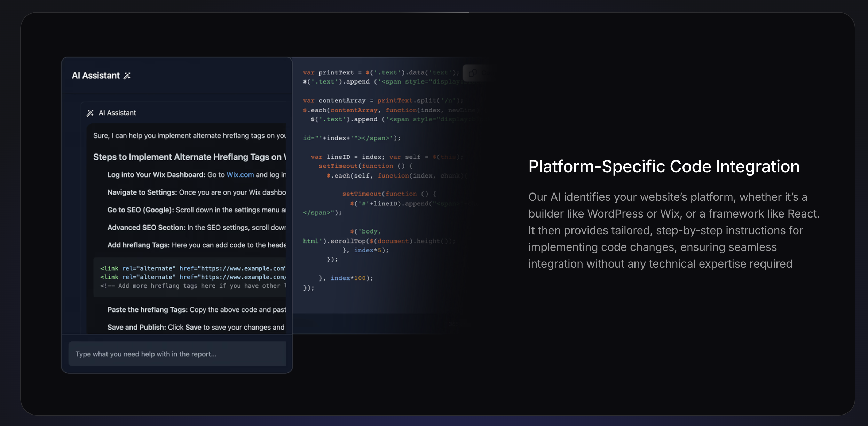Click the faded copy icon in code panel
This screenshot has height=426, width=868.
[x=473, y=73]
